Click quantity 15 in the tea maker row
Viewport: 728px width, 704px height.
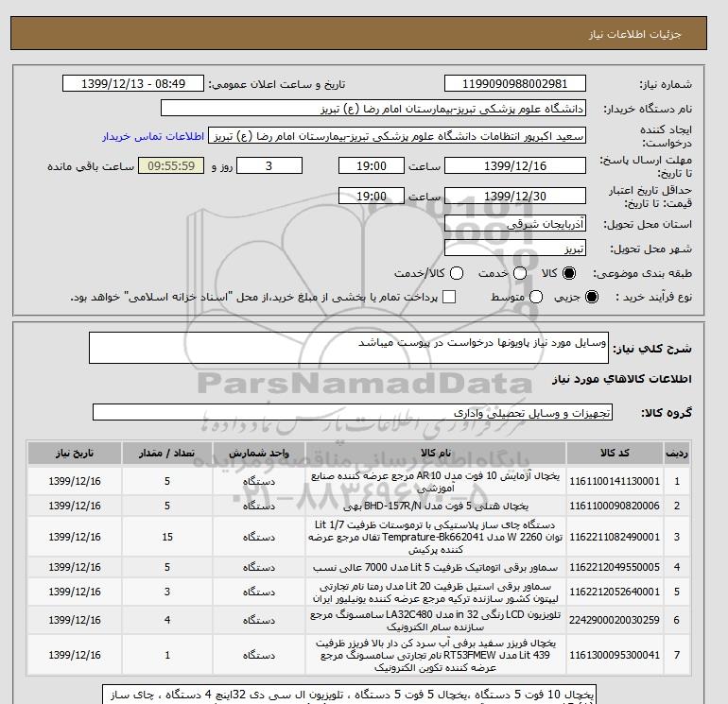coord(167,537)
